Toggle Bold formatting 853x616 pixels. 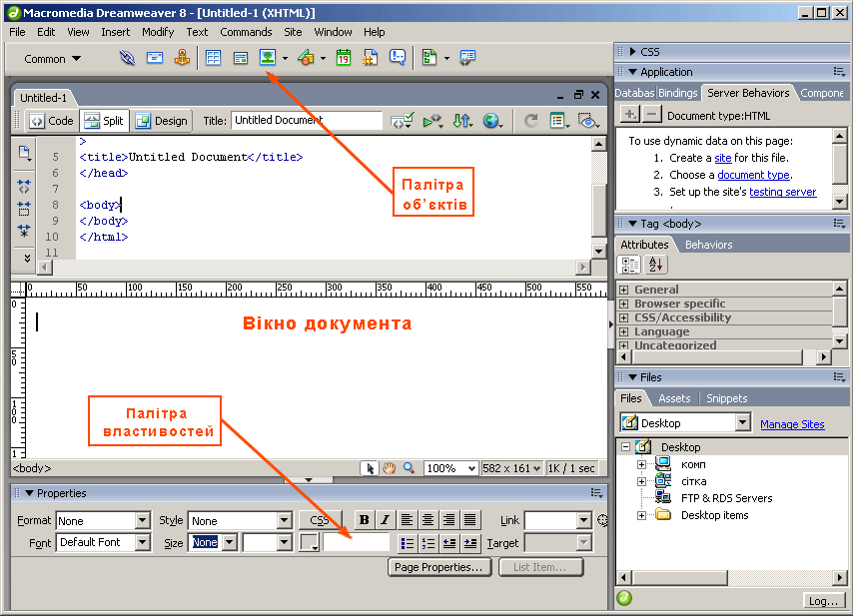coord(365,520)
